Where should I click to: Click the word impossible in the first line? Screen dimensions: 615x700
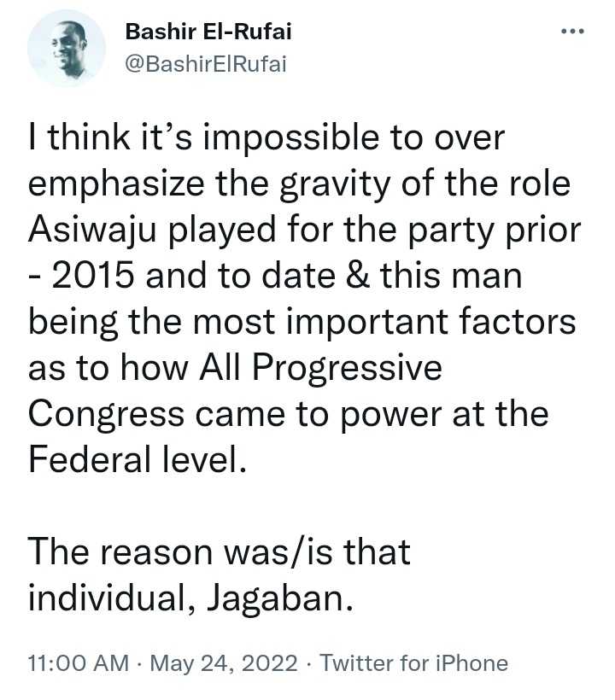[x=282, y=138]
